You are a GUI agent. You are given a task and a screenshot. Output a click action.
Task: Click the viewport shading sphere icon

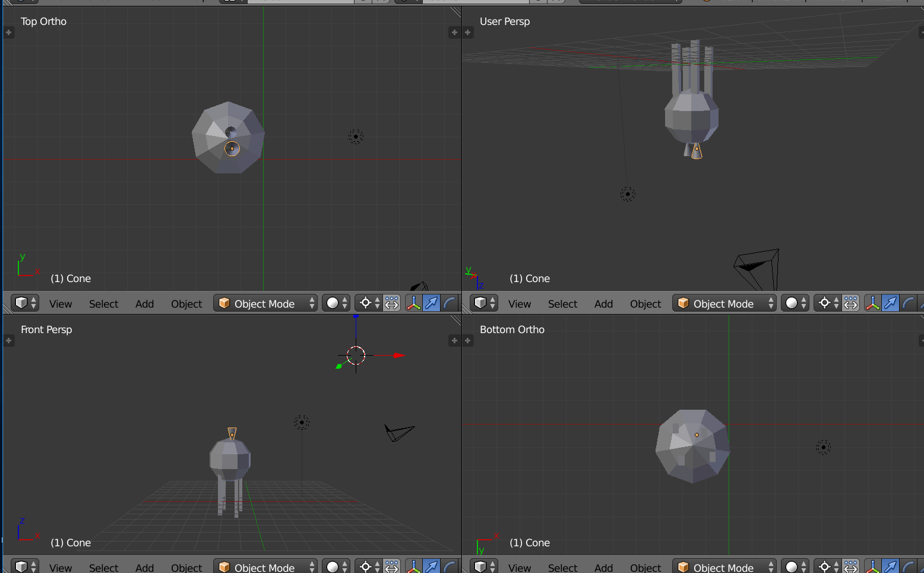click(333, 303)
